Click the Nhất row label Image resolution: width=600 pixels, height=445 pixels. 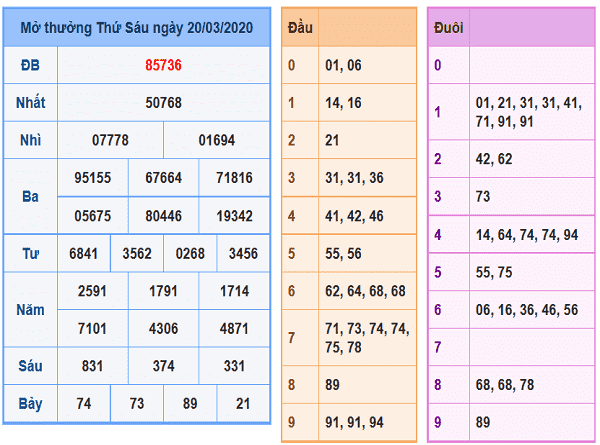(30, 102)
